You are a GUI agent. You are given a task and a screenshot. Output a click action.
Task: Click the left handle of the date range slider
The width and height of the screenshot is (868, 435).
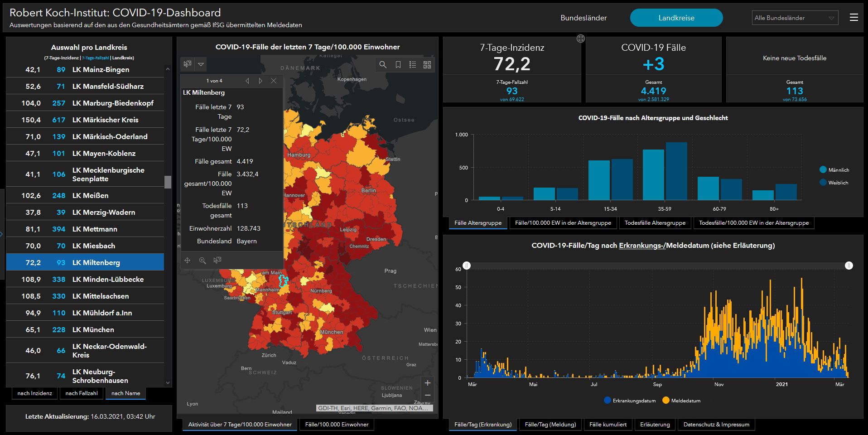[467, 266]
